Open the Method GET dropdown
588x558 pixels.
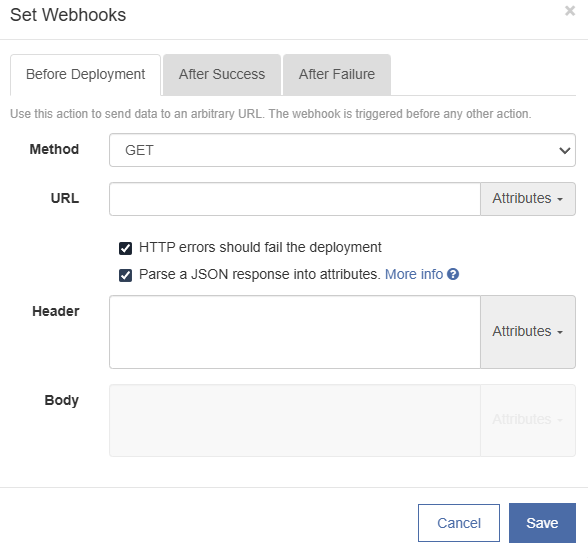[342, 150]
